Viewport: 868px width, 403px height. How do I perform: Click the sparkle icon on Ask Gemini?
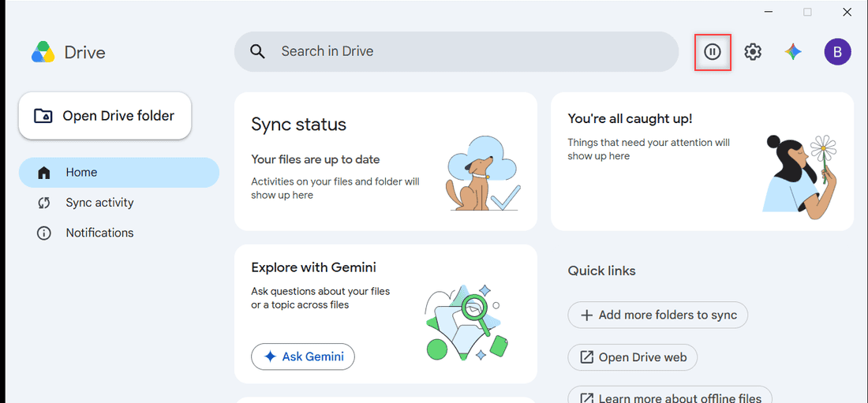point(270,356)
